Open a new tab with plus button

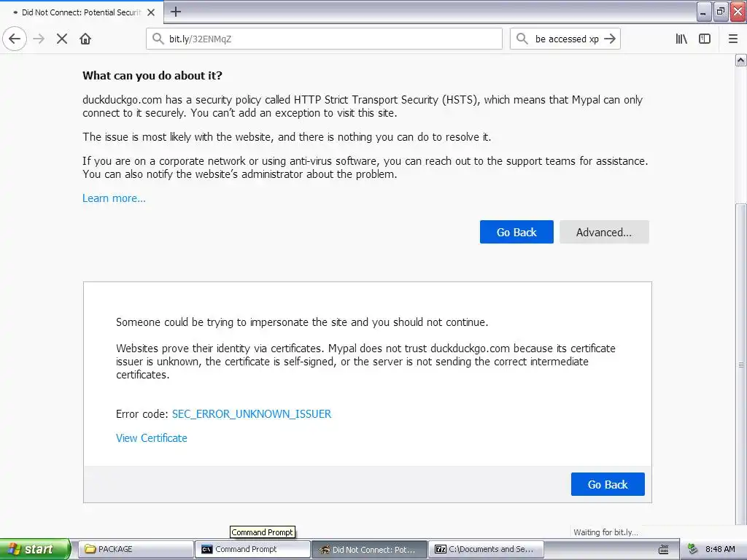(x=176, y=12)
